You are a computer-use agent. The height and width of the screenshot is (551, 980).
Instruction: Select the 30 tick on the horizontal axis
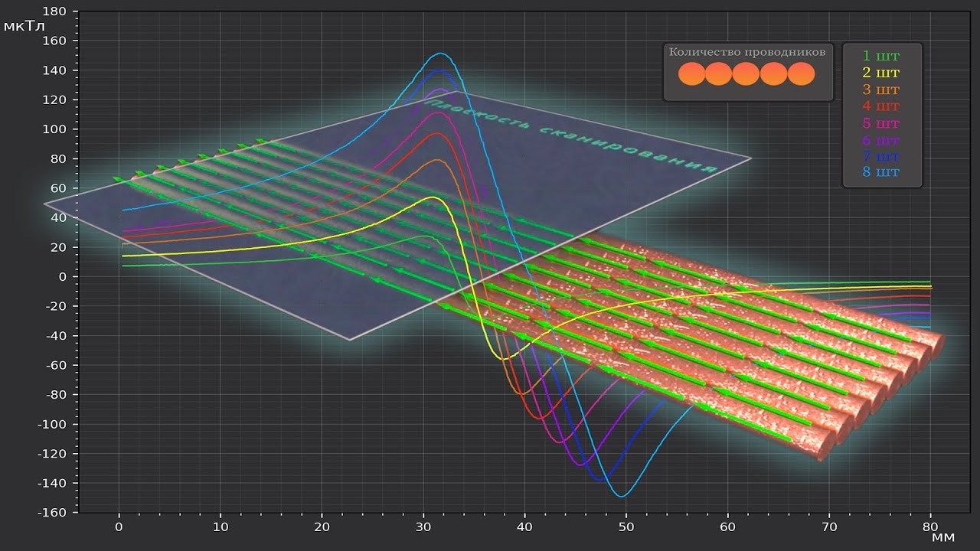[x=423, y=527]
